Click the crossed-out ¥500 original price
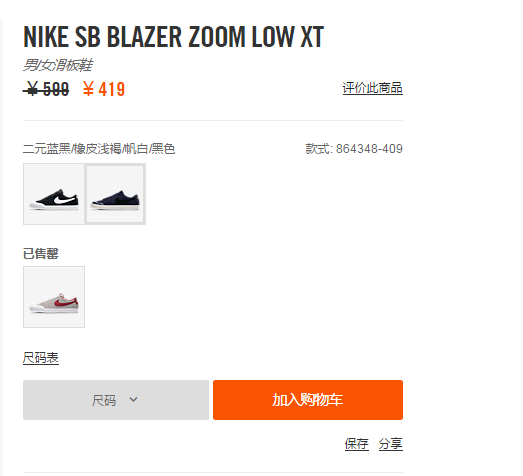Viewport: 523px width, 476px height. click(x=46, y=89)
